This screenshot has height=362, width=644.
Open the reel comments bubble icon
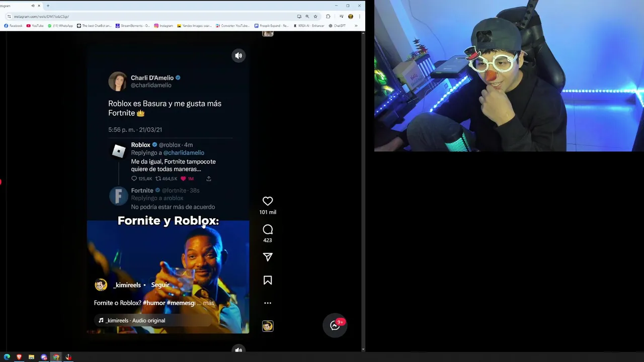click(x=268, y=229)
